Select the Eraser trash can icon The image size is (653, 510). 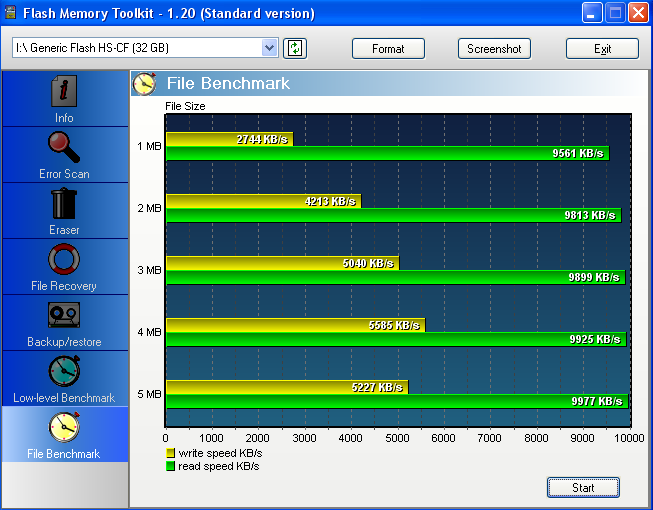click(x=64, y=203)
